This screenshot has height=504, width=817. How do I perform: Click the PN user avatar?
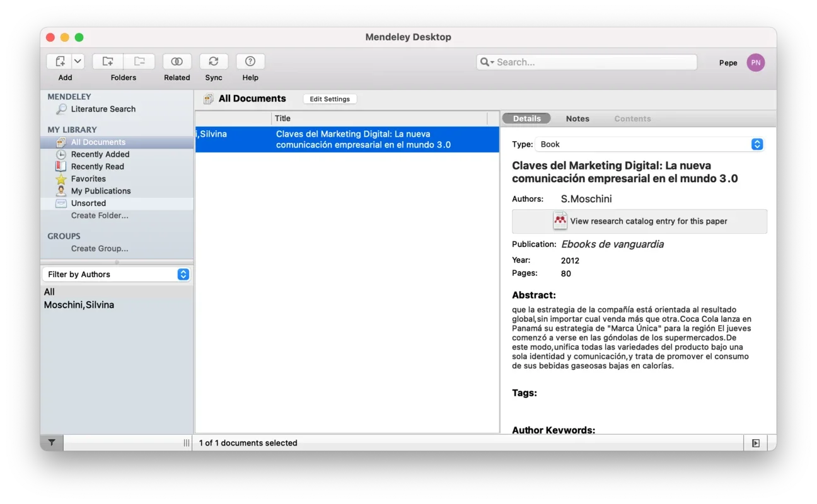click(x=756, y=62)
